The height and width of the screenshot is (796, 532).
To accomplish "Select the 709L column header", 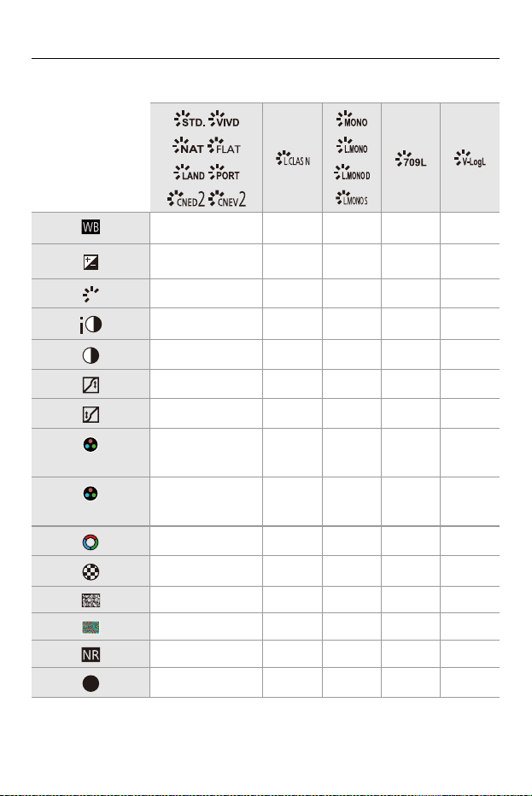I will click(411, 159).
